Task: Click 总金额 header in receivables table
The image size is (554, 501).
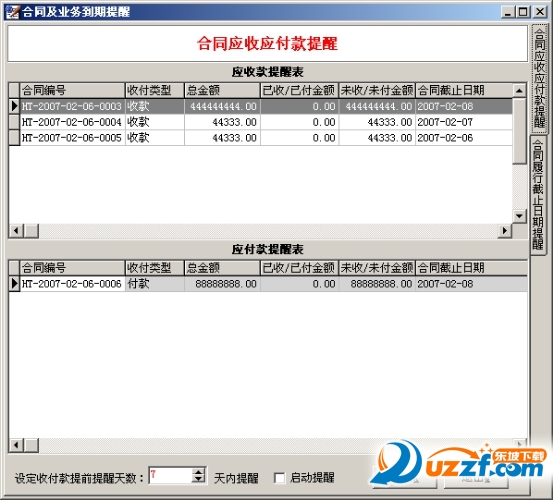Action: (222, 90)
